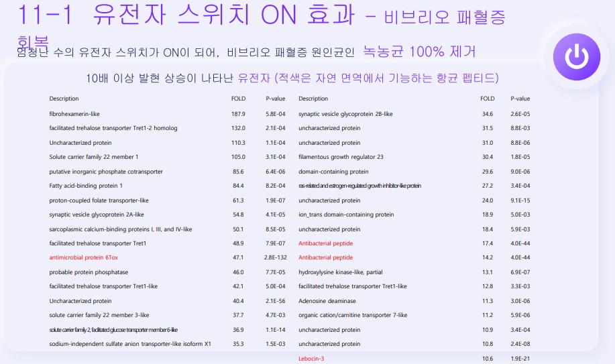
Task: Click 'Fatty acid-binding protein 1' row
Action: coord(86,186)
